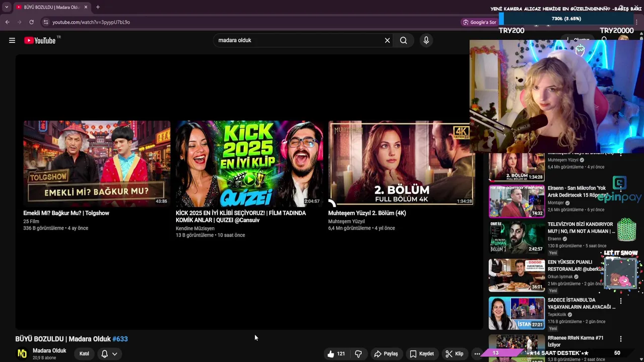Open sidebar Elraenn Sarı Mikrofon thumbnail
The image size is (644, 362).
click(517, 201)
